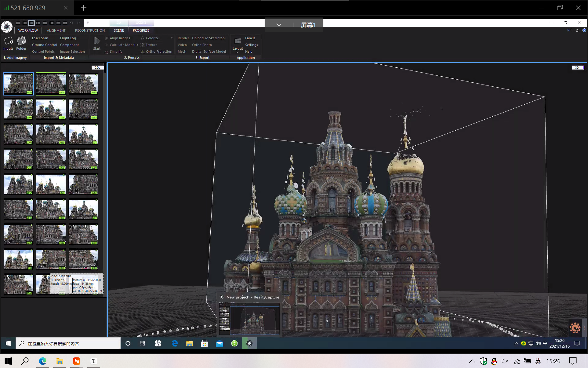The height and width of the screenshot is (368, 588).
Task: Click the Folder import icon
Action: point(21,41)
